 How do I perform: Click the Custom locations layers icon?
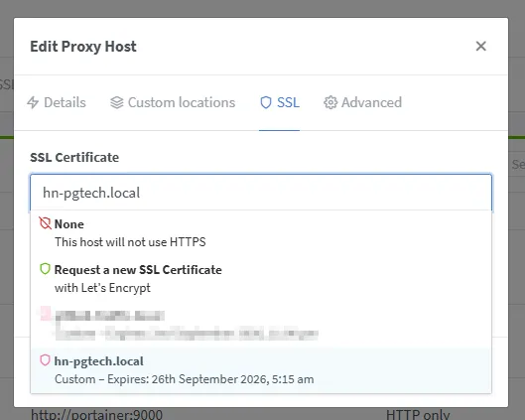tap(117, 103)
